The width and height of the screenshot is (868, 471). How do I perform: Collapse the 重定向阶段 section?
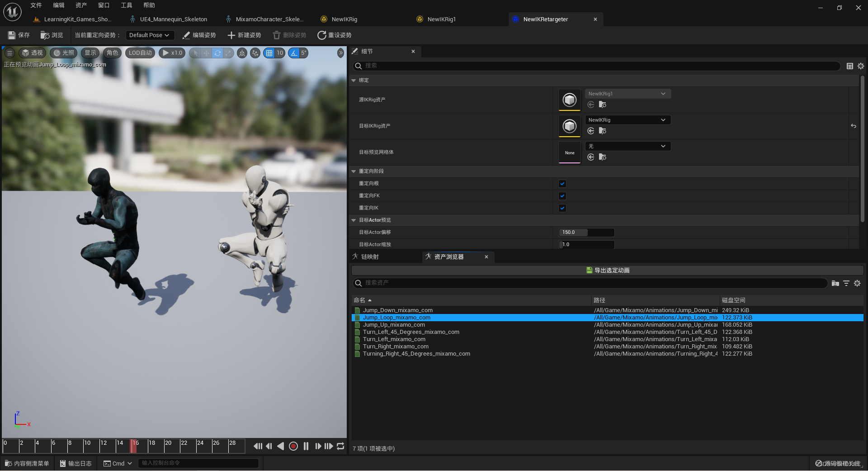tap(354, 171)
